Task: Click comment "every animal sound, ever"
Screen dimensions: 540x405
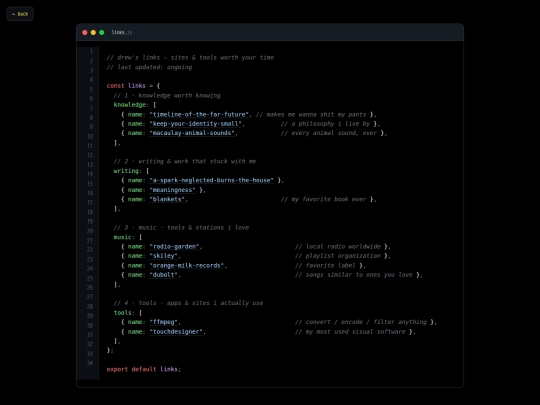Action: (329, 133)
